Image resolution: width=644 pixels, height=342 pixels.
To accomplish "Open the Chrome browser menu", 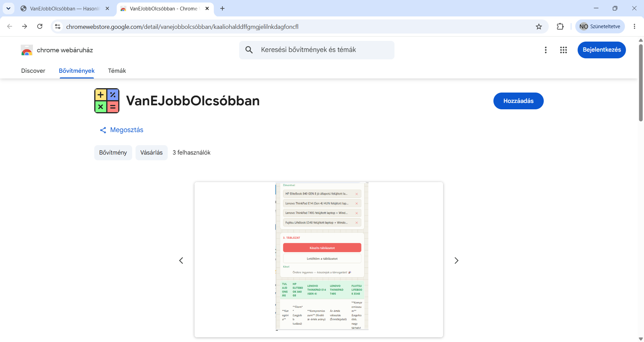I will pos(634,26).
